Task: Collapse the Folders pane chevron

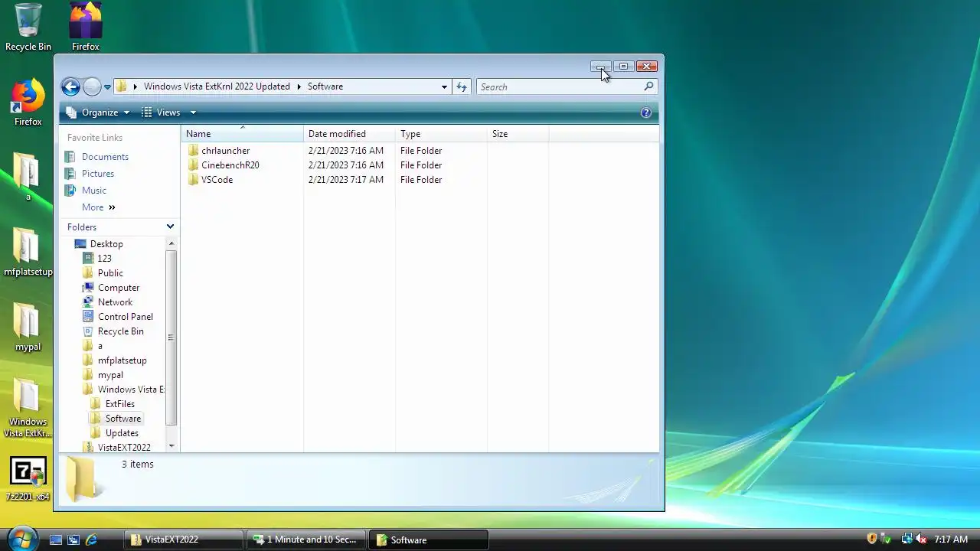Action: [x=170, y=227]
